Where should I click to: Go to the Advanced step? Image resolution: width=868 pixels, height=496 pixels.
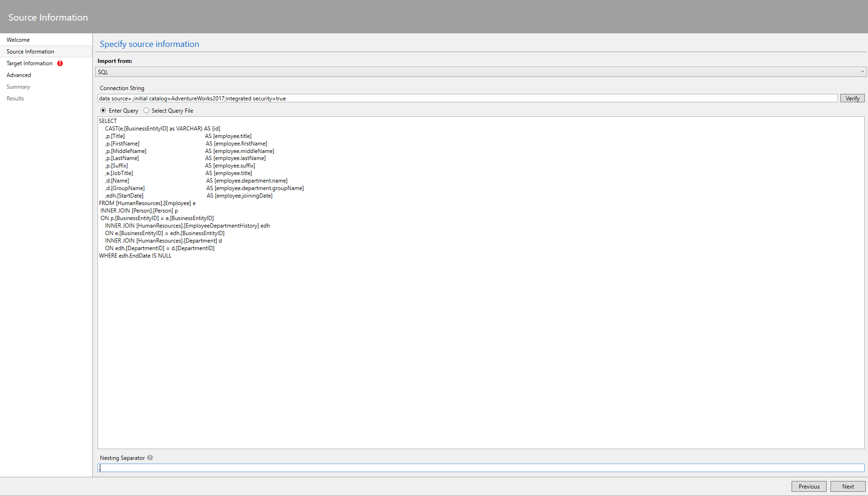pyautogui.click(x=19, y=75)
